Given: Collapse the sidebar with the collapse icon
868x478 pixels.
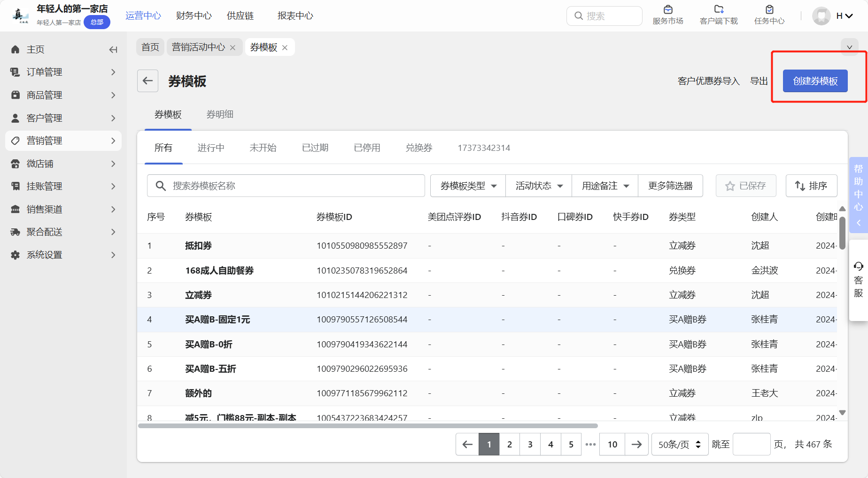Looking at the screenshot, I should (x=113, y=50).
